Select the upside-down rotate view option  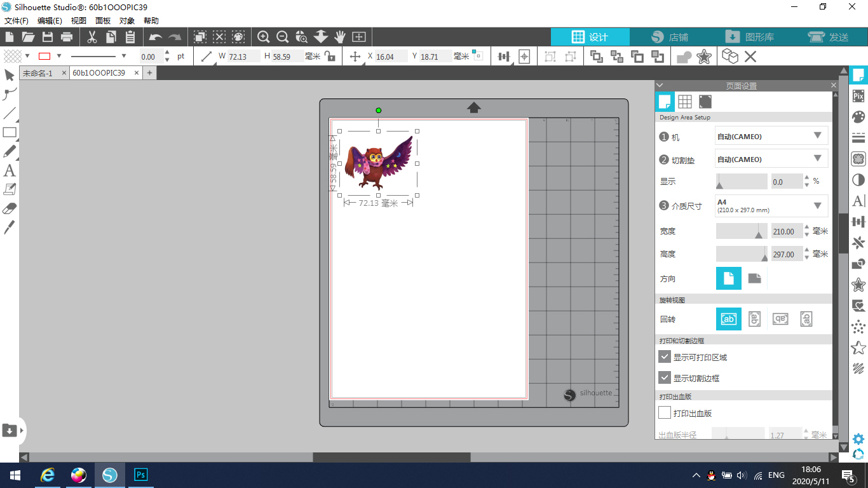(x=780, y=319)
